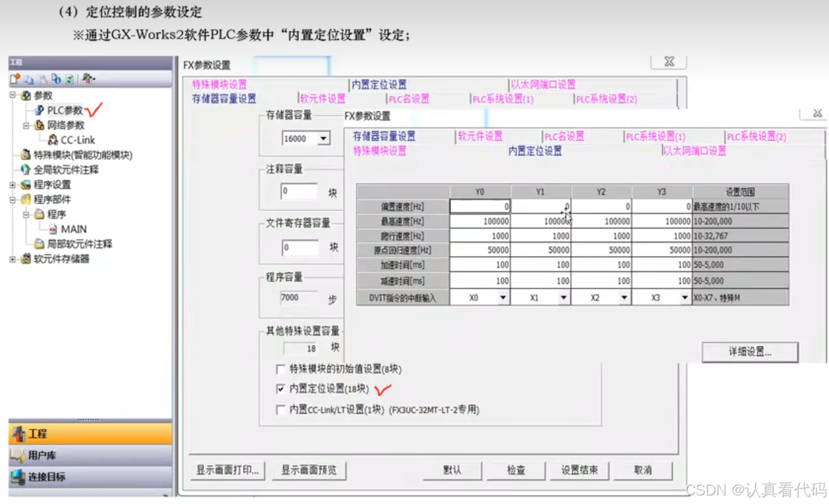Click the new project icon in 工程 toolbar

click(x=14, y=78)
